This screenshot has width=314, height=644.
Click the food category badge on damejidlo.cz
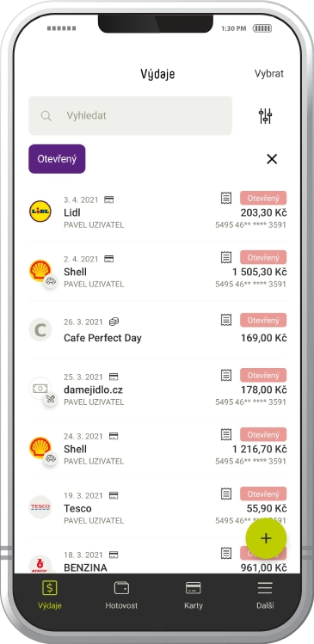[x=51, y=399]
